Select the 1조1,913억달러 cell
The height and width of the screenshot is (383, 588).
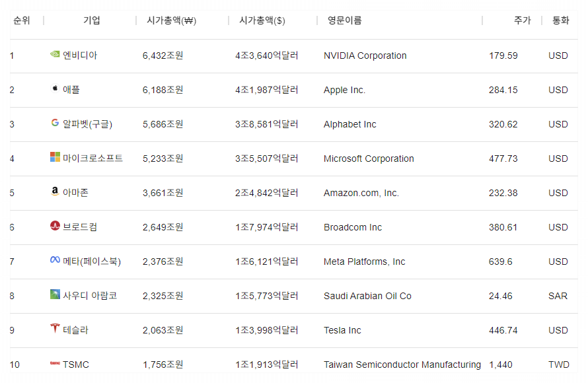(x=267, y=365)
